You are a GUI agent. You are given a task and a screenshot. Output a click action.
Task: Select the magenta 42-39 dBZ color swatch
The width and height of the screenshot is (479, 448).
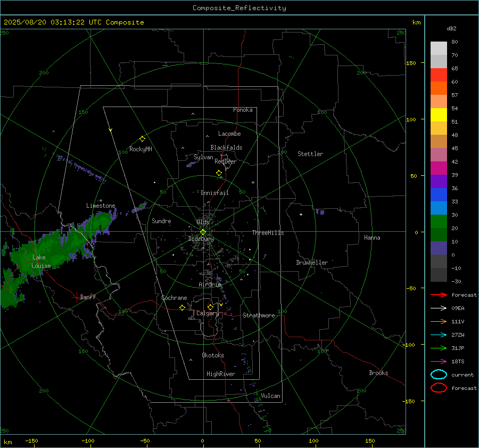point(439,168)
